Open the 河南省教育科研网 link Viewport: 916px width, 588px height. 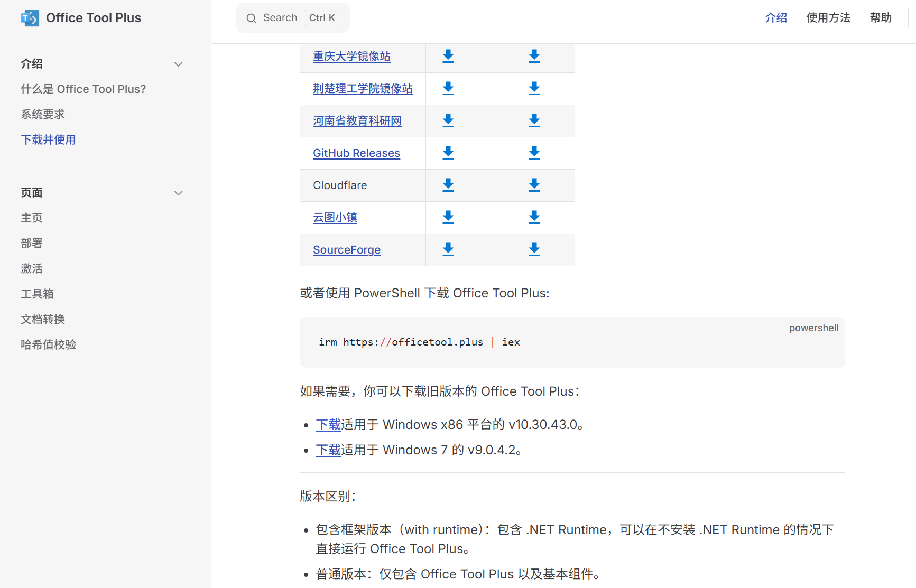point(357,121)
